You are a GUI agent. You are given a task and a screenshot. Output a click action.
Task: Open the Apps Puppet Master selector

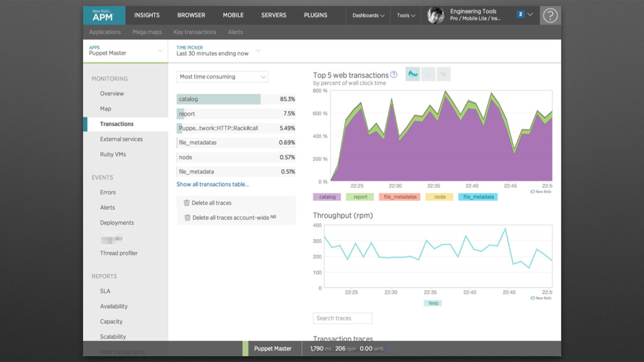[x=125, y=51]
